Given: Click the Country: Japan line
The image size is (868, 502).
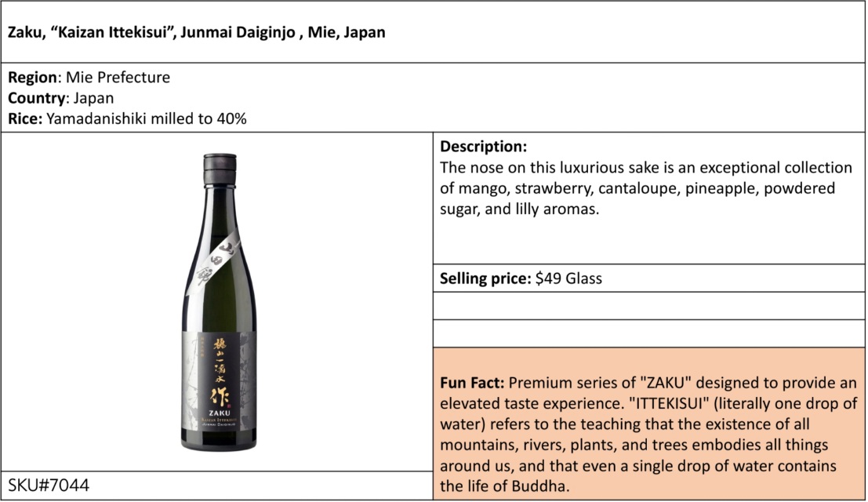Looking at the screenshot, I should 61,98.
